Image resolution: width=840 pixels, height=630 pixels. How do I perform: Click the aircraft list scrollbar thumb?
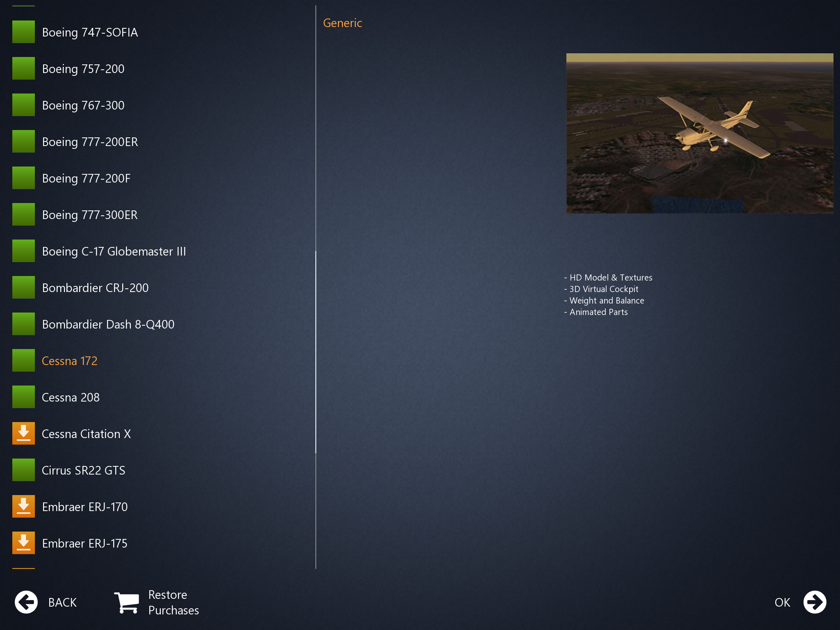tap(316, 352)
